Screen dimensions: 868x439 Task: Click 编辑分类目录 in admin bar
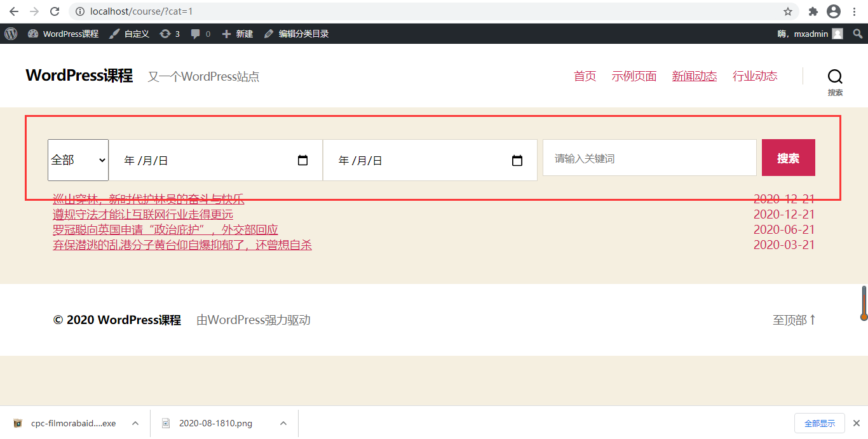click(296, 34)
